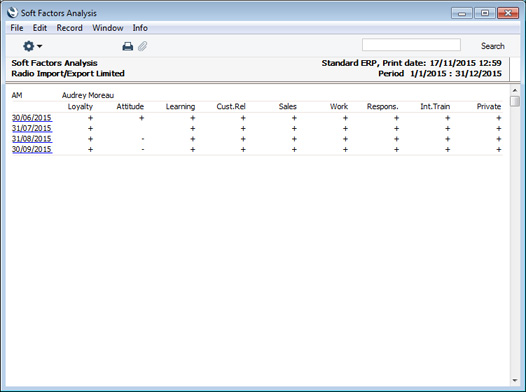Screen dimensions: 526x392
Task: Click scrollbar up arrow
Action: [x=515, y=91]
